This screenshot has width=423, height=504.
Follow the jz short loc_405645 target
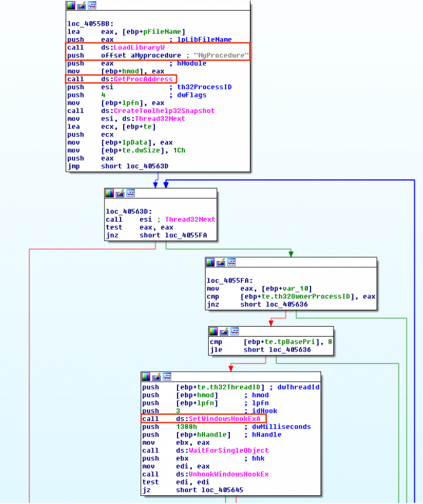pos(222,490)
